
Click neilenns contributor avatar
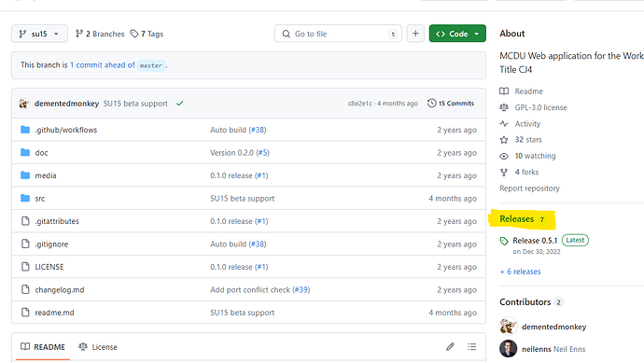pyautogui.click(x=508, y=349)
